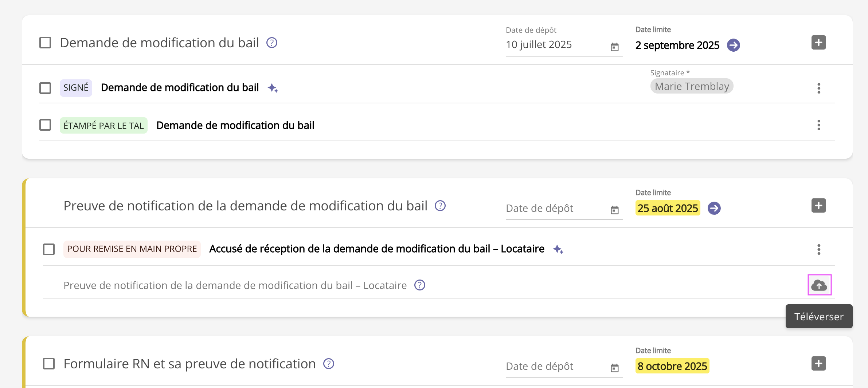Open options menu for Accusé de réception row
Screen dimensions: 868x388
click(819, 249)
